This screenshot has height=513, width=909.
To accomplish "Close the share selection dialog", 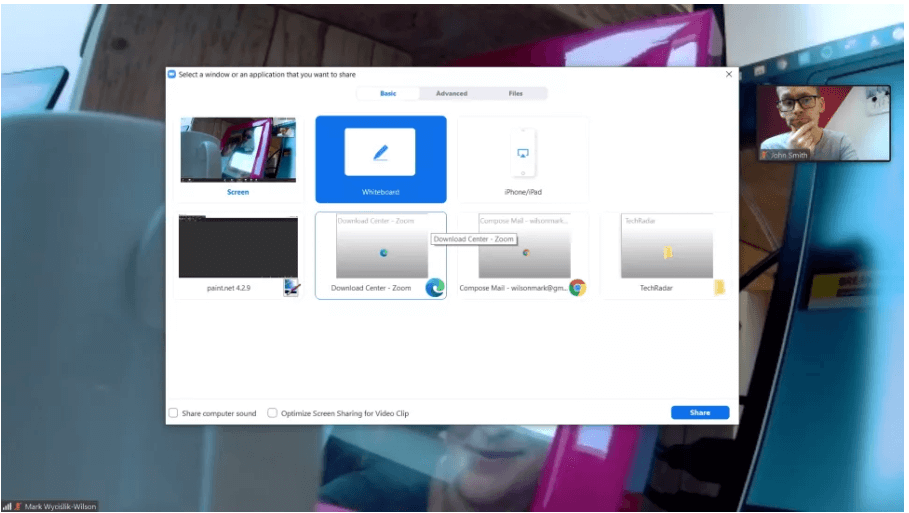I will tap(729, 74).
